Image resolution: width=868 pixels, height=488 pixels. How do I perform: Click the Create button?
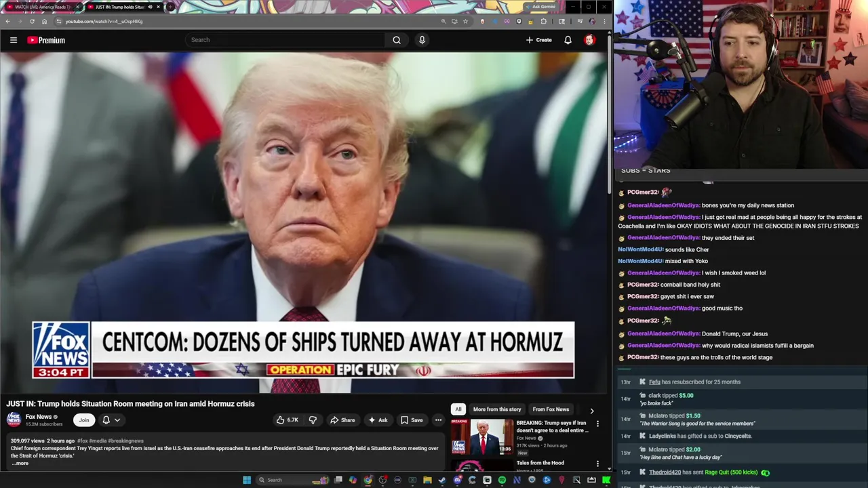tap(539, 40)
